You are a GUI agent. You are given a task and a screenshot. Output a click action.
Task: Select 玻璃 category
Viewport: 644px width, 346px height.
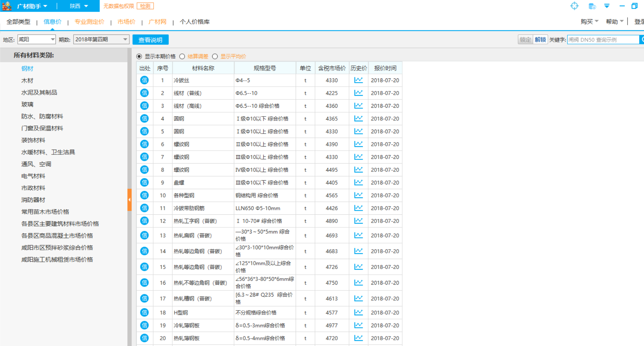27,104
